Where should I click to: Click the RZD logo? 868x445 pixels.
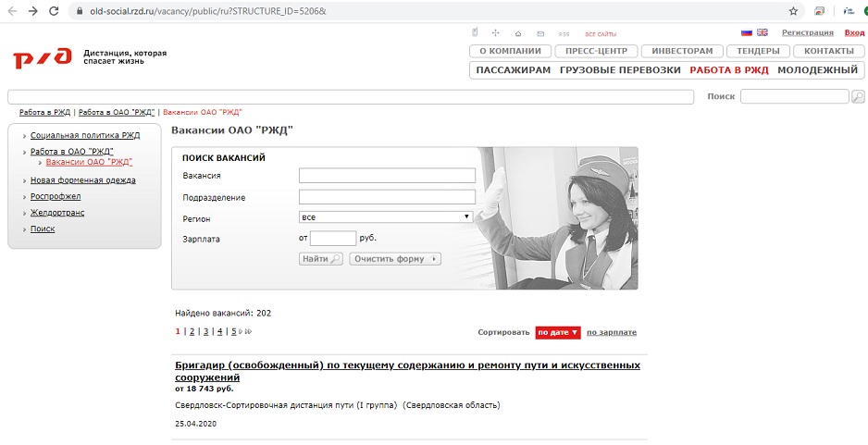(x=42, y=58)
